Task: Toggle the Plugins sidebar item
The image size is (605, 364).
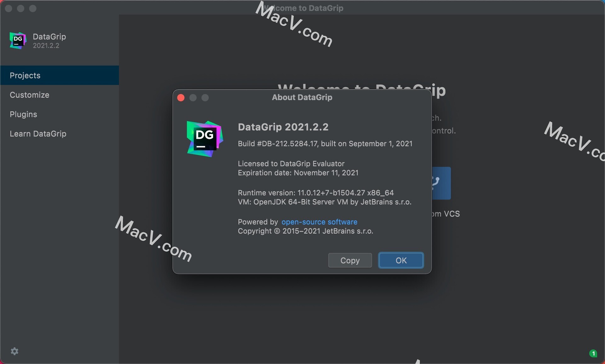Action: [x=23, y=114]
